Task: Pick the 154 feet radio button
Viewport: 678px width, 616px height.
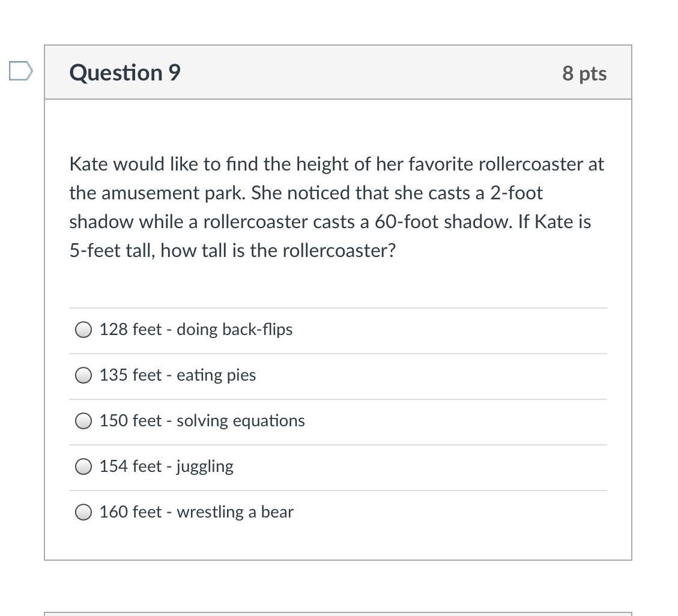Action: click(x=83, y=467)
